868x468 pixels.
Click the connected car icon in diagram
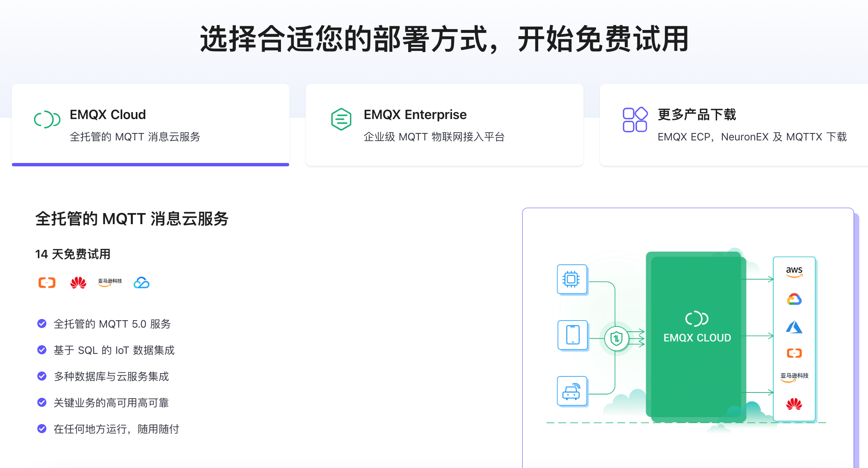pos(572,391)
